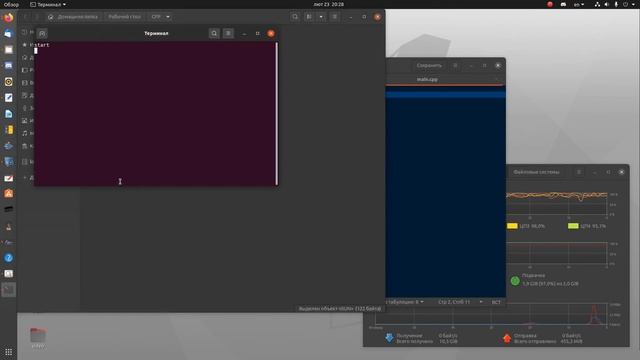This screenshot has height=360, width=640.
Task: Open the terminal hamburger menu
Action: (x=228, y=33)
